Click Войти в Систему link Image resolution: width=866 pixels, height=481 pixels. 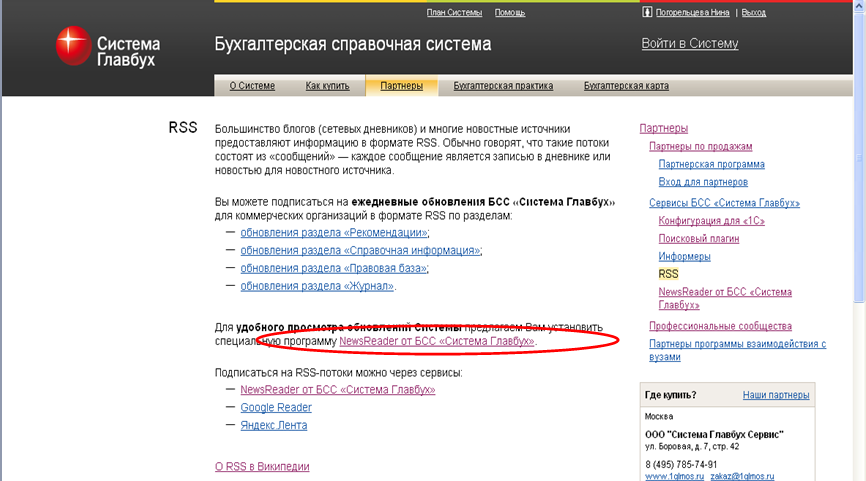point(690,43)
